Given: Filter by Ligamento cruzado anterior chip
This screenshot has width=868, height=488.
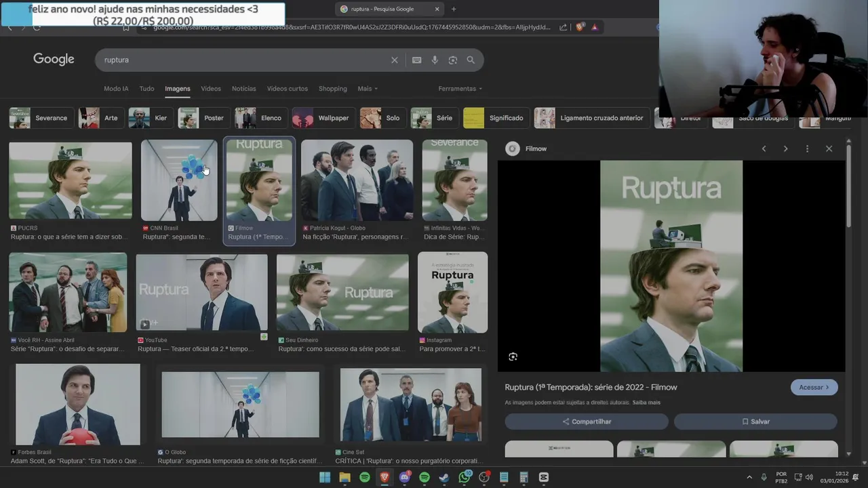Looking at the screenshot, I should click(591, 118).
